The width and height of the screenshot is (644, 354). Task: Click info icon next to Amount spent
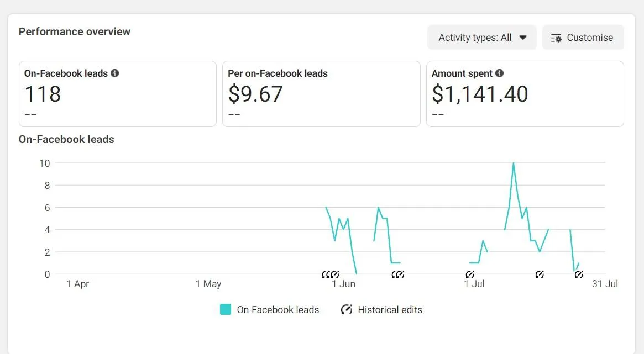click(x=500, y=73)
